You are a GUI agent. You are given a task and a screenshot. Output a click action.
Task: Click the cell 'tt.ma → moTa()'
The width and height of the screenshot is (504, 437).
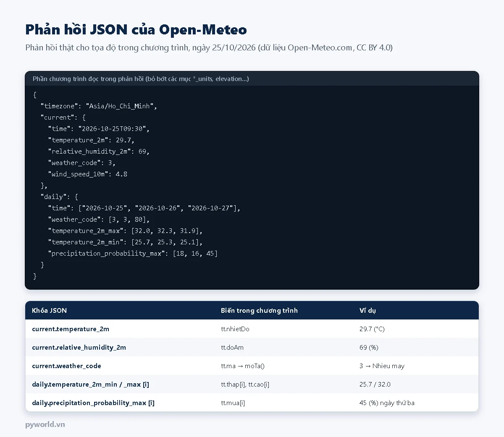pyautogui.click(x=243, y=366)
